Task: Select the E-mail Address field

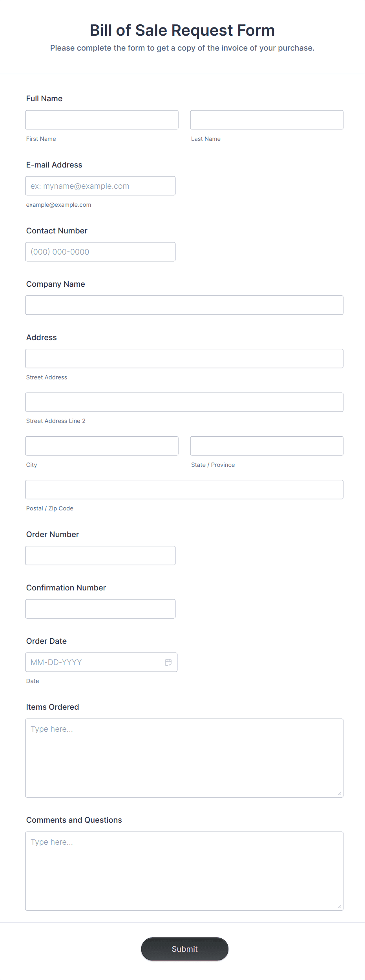Action: (x=100, y=186)
